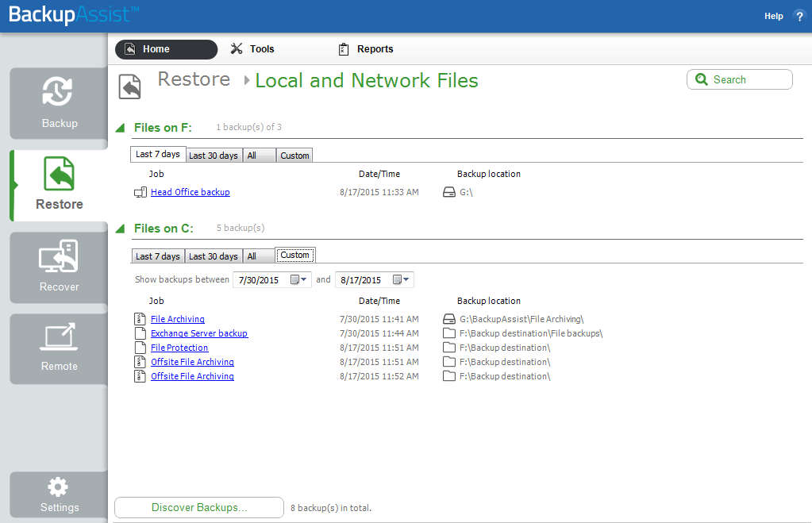
Task: Select Last 7 days under Files on C:
Action: pyautogui.click(x=158, y=256)
